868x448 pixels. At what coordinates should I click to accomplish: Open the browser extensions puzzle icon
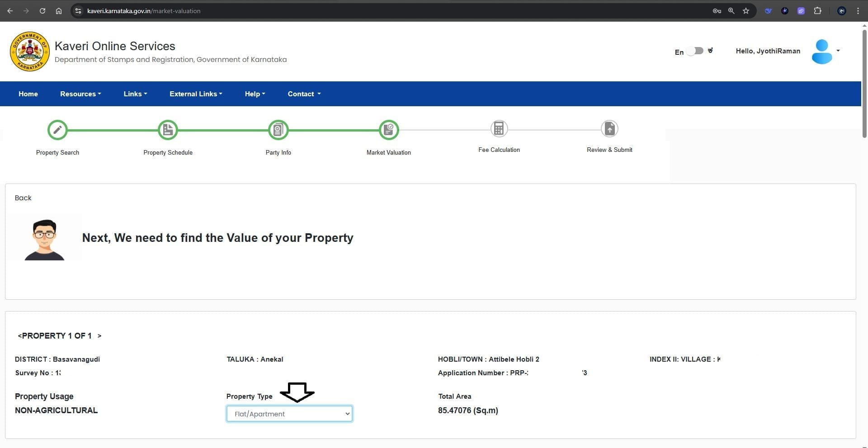click(x=817, y=11)
